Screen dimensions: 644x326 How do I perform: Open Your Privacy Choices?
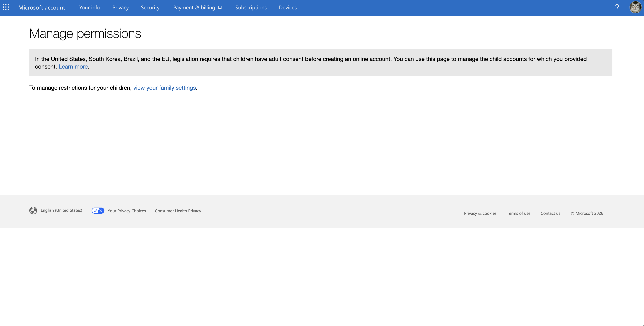coord(127,211)
